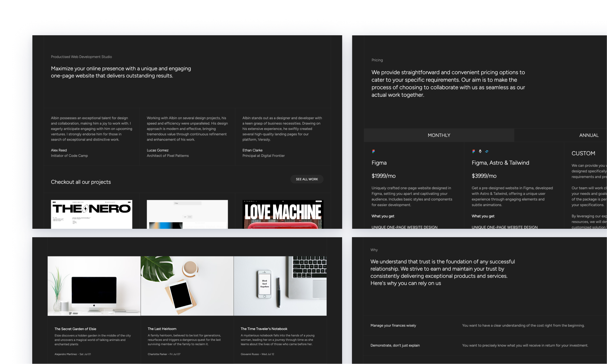Image resolution: width=607 pixels, height=364 pixels.
Task: Click the Figma, Astro & Tailwind plan title
Action: click(500, 163)
